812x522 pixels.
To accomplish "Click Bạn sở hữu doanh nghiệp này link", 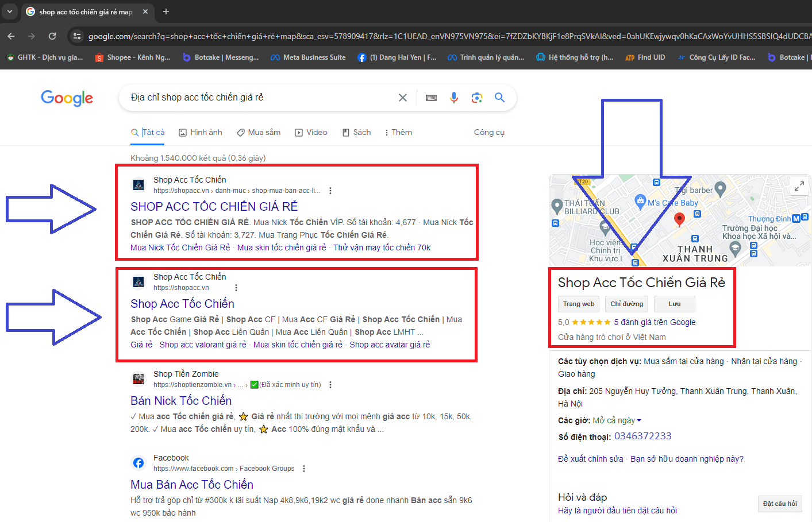I will tap(687, 459).
